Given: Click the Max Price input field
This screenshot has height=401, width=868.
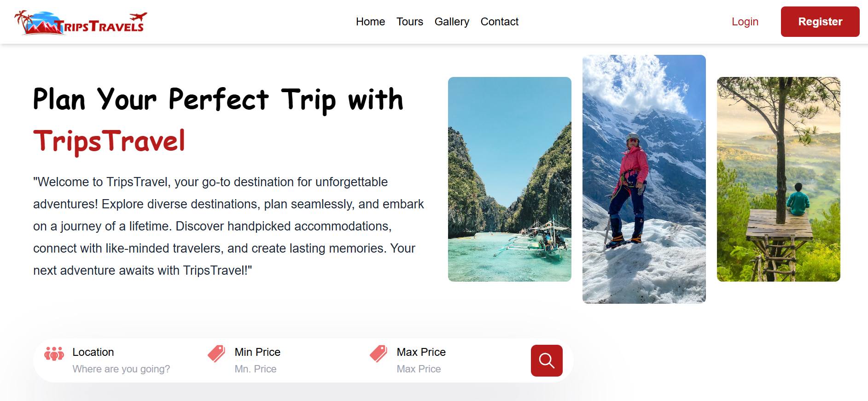Looking at the screenshot, I should tap(419, 369).
